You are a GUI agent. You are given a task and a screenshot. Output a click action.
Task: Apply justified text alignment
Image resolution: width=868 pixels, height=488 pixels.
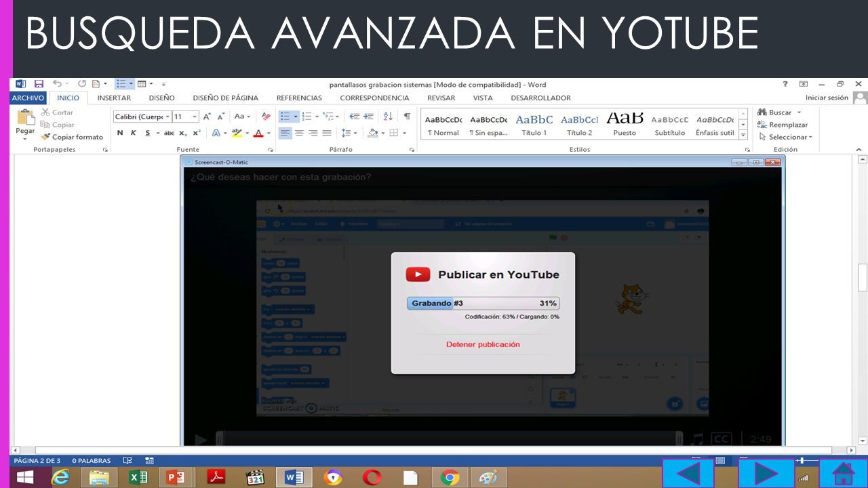pyautogui.click(x=327, y=133)
